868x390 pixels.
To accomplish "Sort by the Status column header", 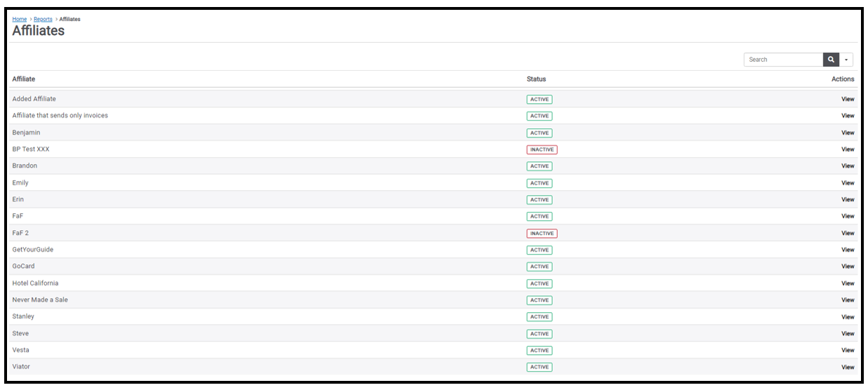I will 536,79.
